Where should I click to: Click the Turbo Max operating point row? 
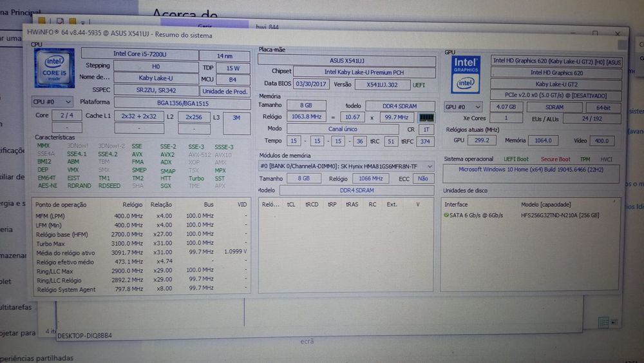(x=141, y=243)
